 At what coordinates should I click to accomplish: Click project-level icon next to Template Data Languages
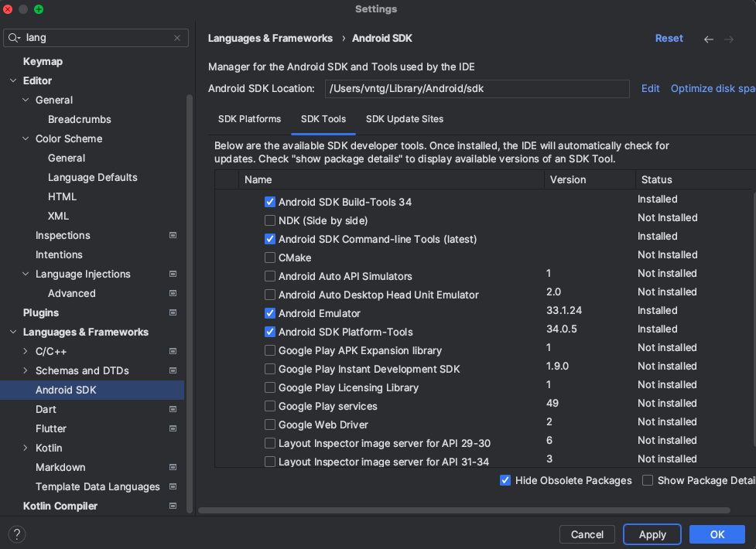point(173,486)
